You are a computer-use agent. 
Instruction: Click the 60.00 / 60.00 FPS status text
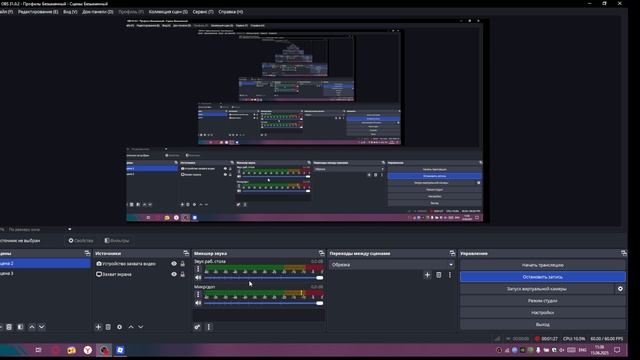(x=607, y=339)
